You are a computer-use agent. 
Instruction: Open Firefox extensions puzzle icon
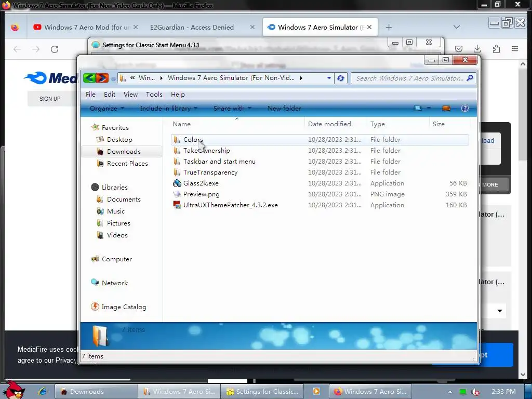[x=496, y=49]
